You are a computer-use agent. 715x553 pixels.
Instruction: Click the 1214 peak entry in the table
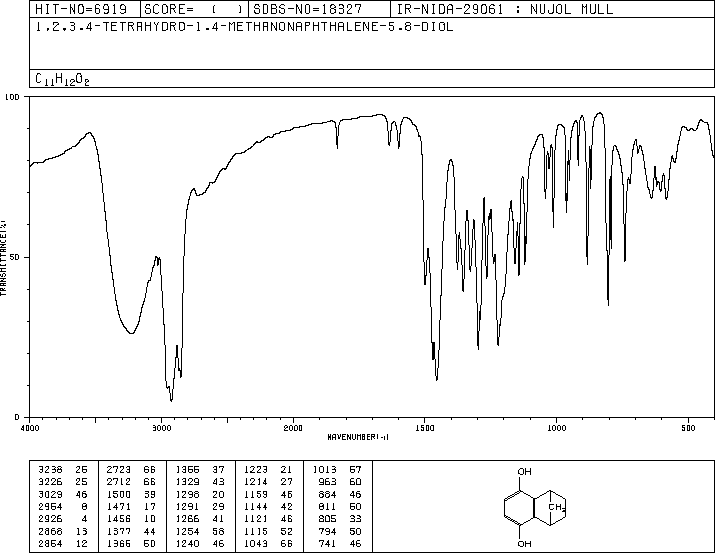click(x=268, y=481)
